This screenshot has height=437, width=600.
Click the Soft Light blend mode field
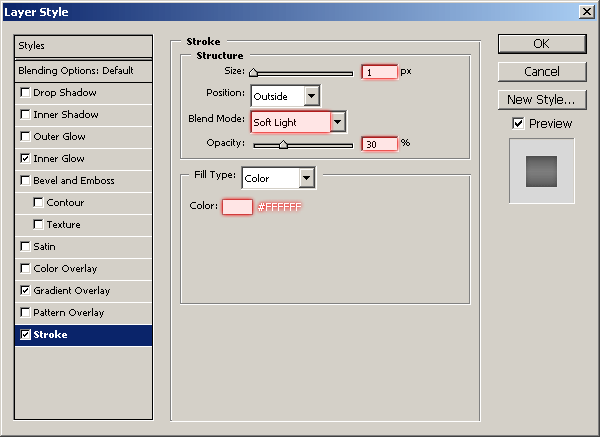(x=290, y=122)
